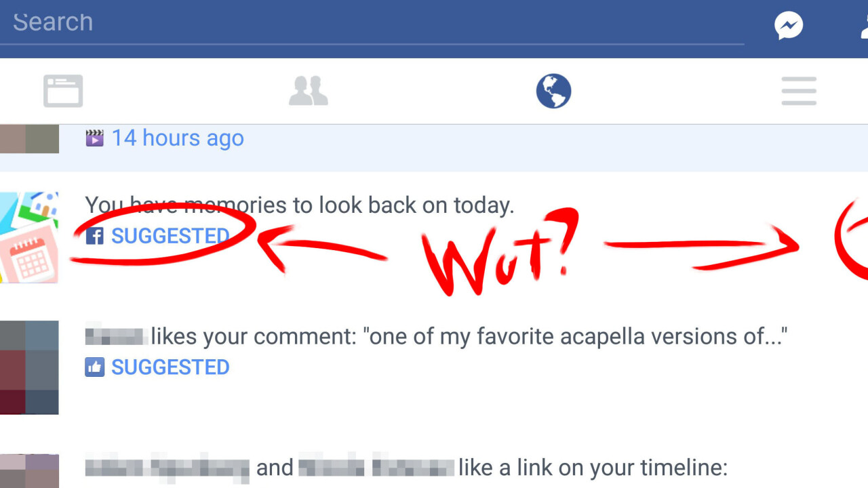Screen dimensions: 868x488
Task: Open pixelated profile picture beside comment notification
Action: [x=29, y=367]
